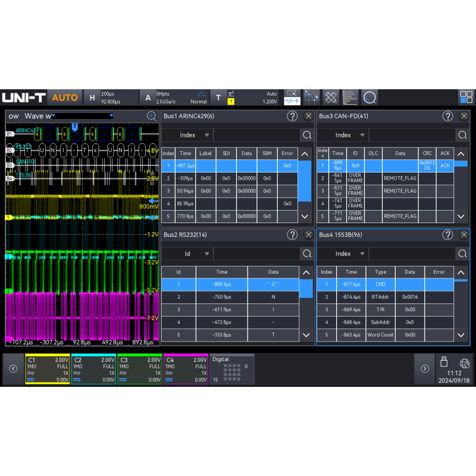Search in the Bus4 1553B event list
The width and height of the screenshot is (476, 476).
(x=462, y=253)
